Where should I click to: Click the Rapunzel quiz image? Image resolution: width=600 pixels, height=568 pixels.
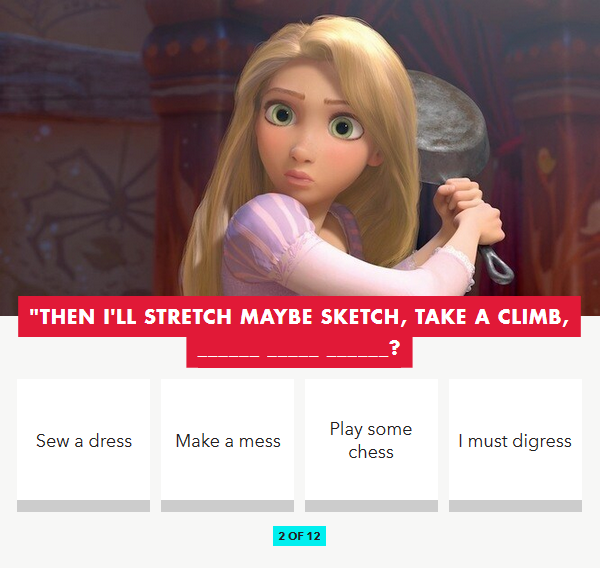[300, 149]
